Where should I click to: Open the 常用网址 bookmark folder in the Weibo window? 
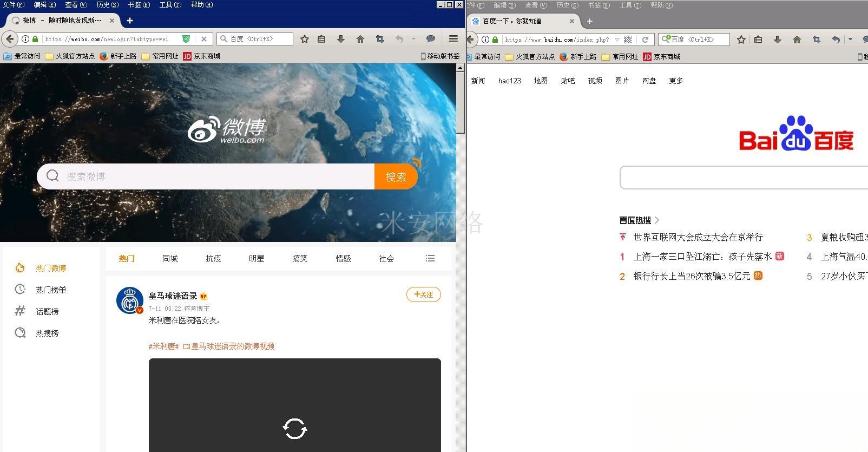pos(160,56)
